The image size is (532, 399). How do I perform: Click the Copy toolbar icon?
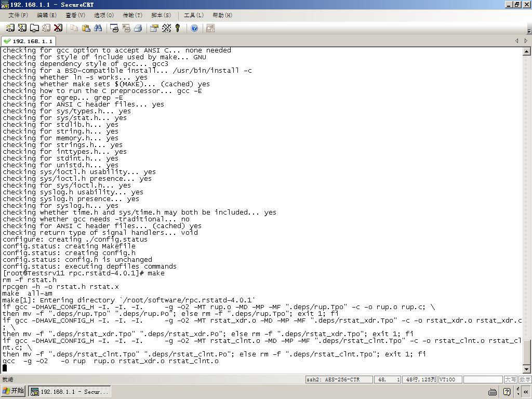click(74, 28)
